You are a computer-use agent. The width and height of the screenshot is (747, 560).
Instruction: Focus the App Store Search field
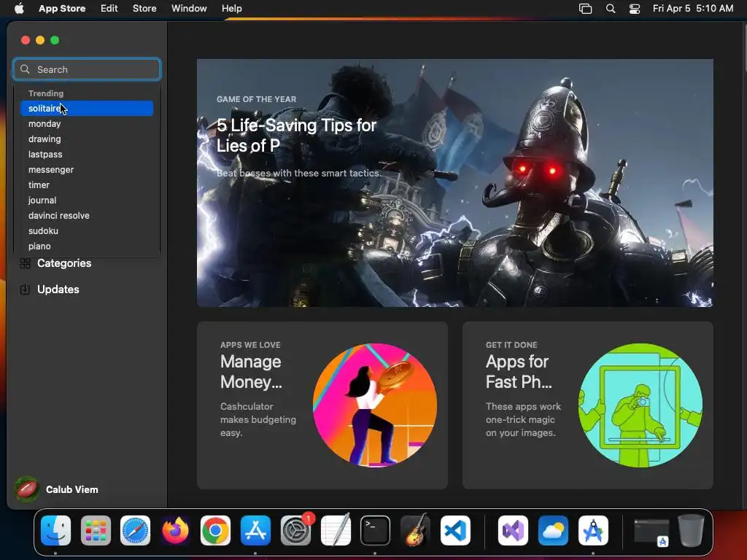click(88, 69)
